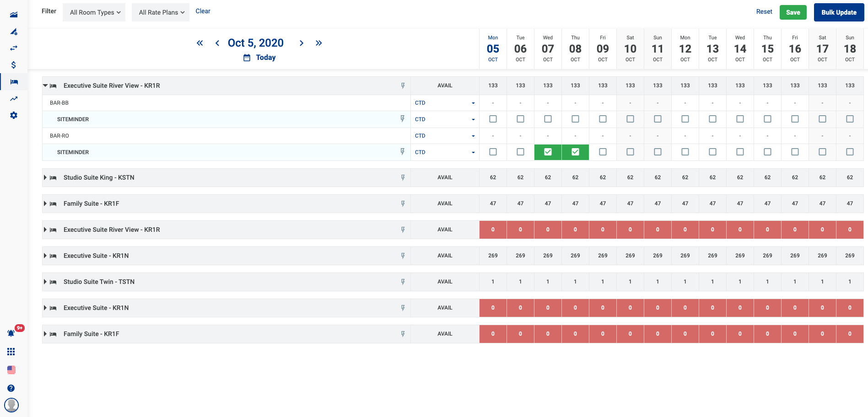
Task: Click the US flag language icon
Action: 11,369
